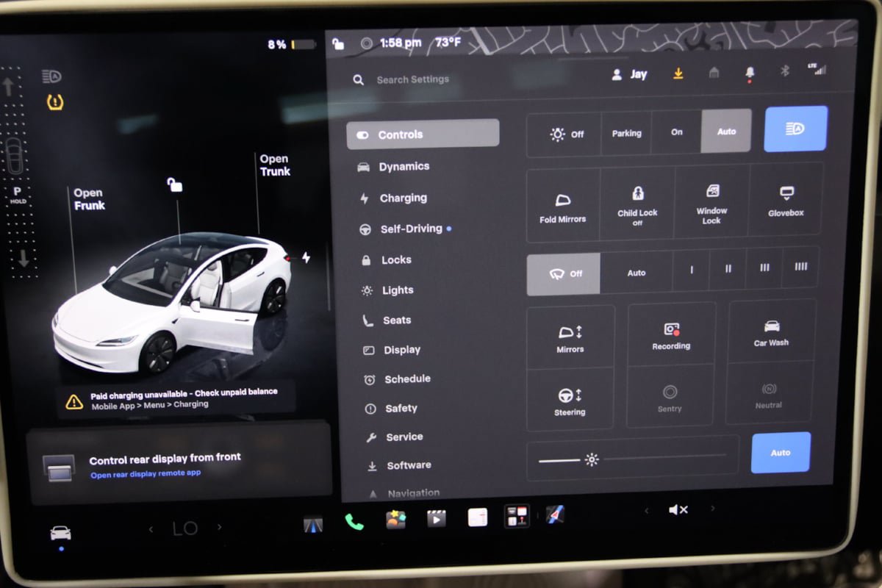Tap the garage home icon in status bar
Image resolution: width=882 pixels, height=588 pixels.
(x=714, y=72)
